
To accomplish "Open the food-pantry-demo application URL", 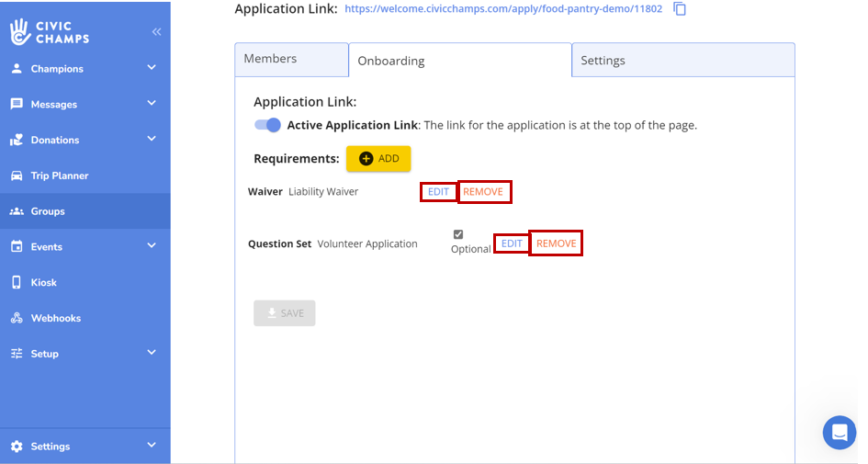I will 503,9.
